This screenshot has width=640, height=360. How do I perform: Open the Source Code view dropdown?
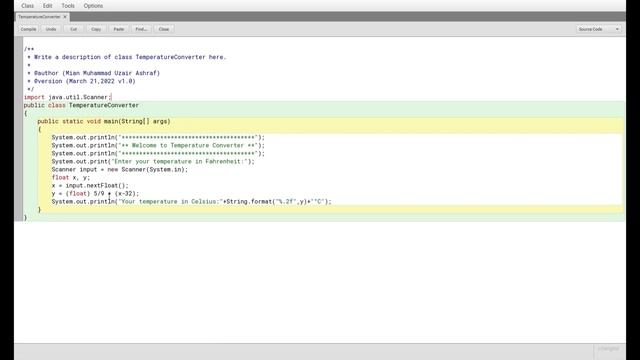599,29
